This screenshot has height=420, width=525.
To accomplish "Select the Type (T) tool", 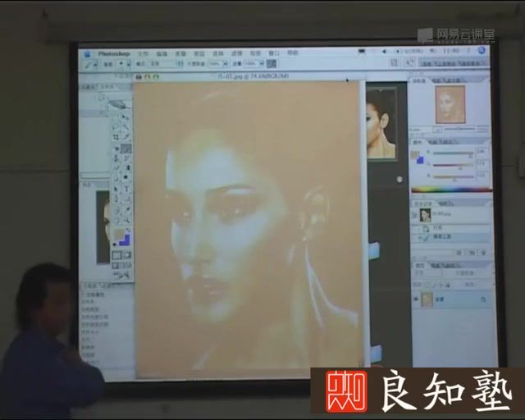I will 126,189.
